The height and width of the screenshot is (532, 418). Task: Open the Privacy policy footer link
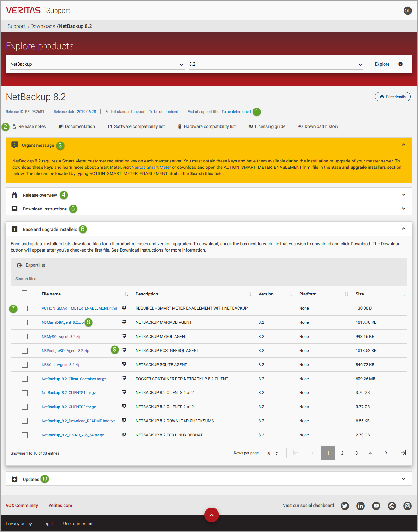19,524
